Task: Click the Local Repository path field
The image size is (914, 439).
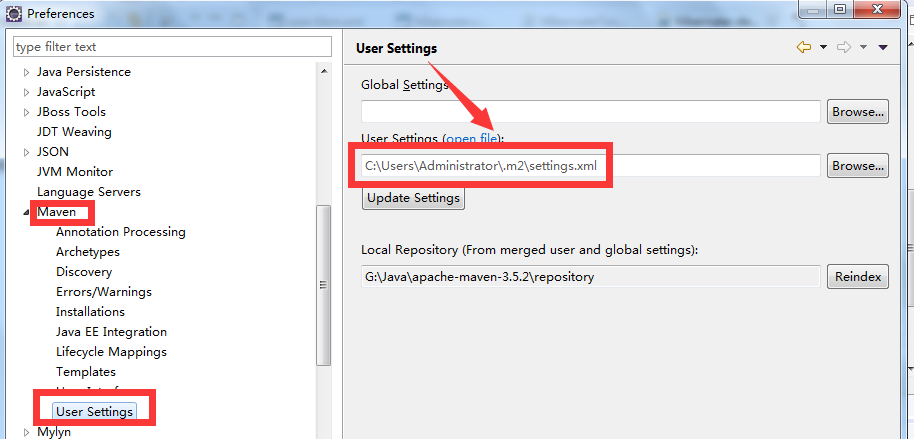Action: click(590, 276)
